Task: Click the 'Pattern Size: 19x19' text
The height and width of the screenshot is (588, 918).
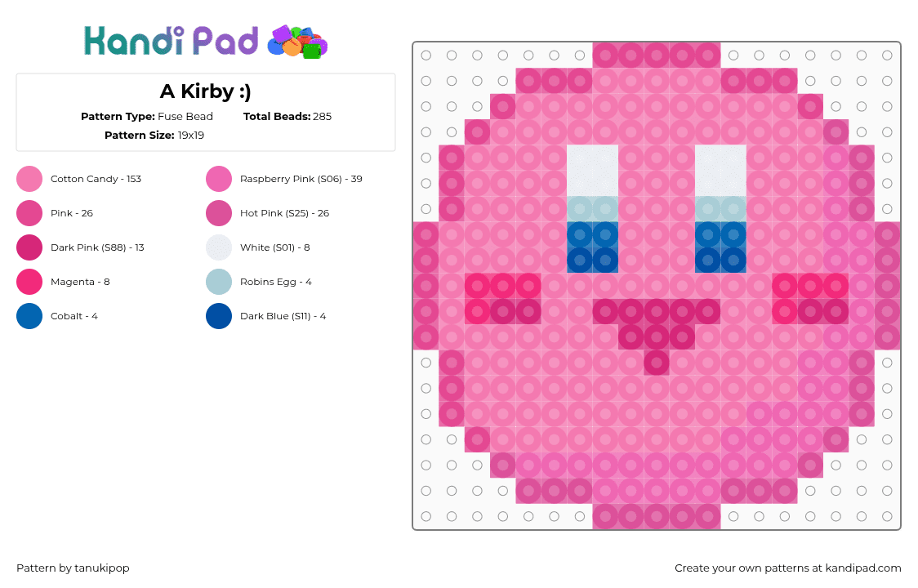Action: [x=154, y=136]
